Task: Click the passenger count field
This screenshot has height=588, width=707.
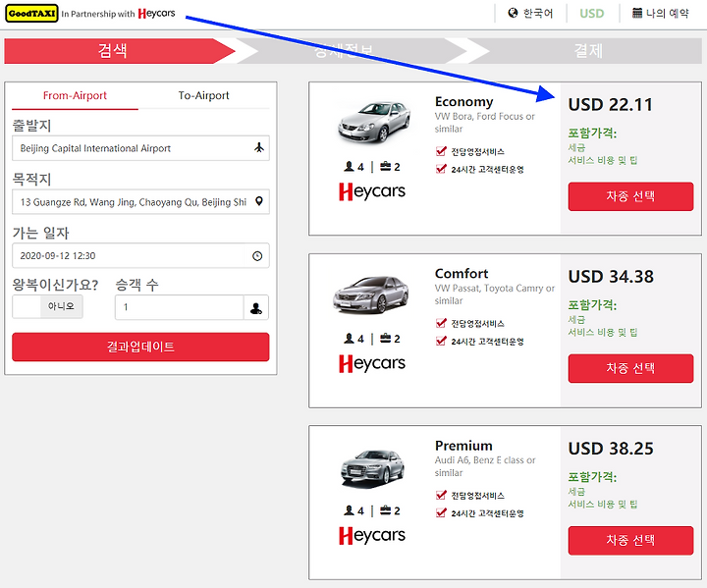Action: pos(179,307)
